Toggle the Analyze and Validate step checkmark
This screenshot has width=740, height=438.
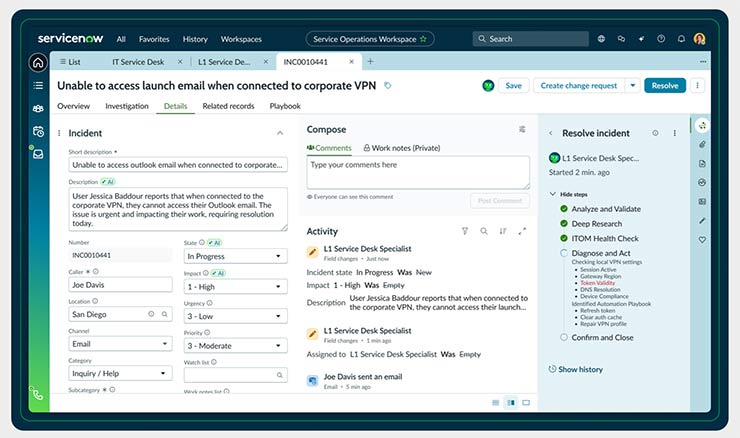565,209
